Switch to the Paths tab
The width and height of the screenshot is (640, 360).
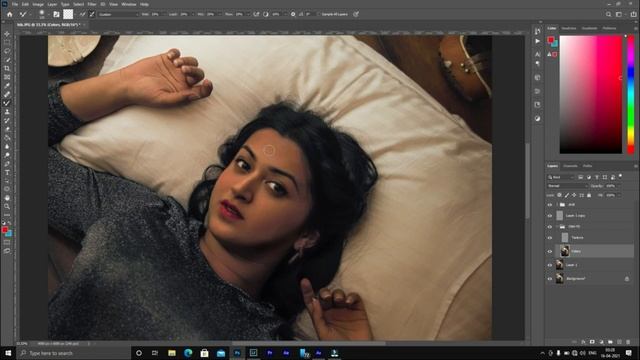click(587, 166)
